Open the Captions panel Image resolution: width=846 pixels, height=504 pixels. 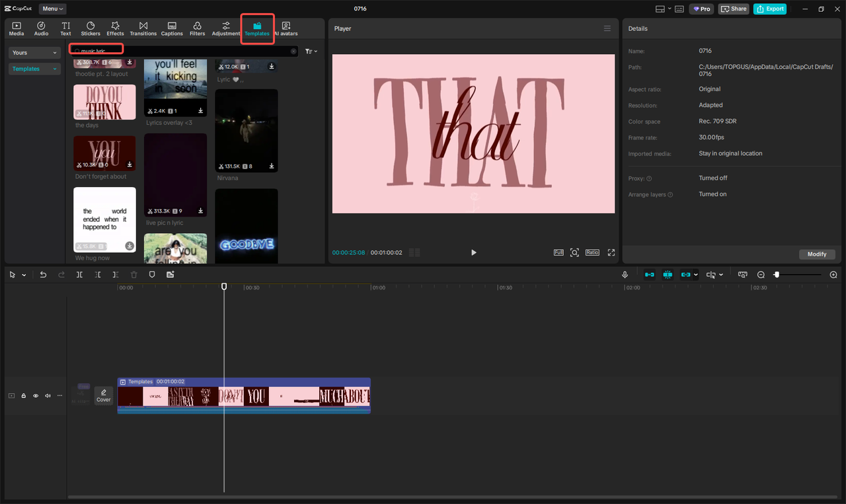[171, 28]
